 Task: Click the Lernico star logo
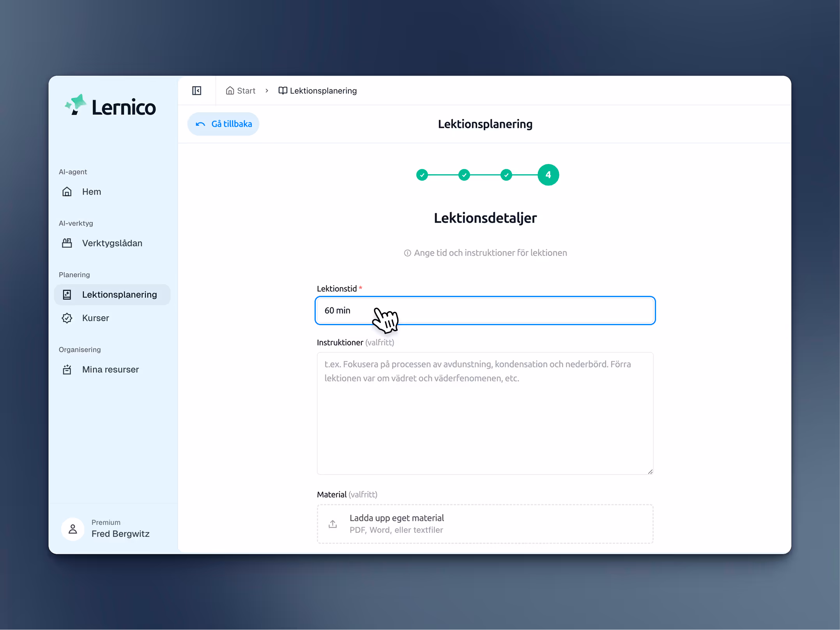(x=76, y=104)
